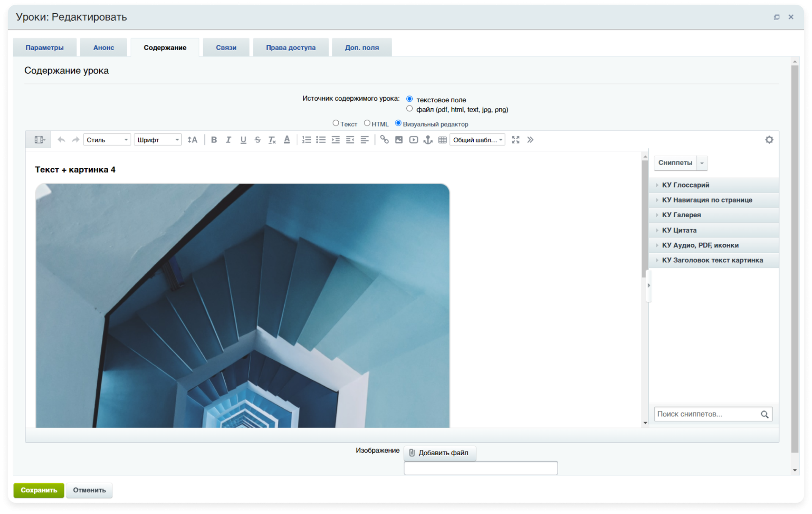Click the strikethrough icon
812x514 pixels.
point(258,140)
